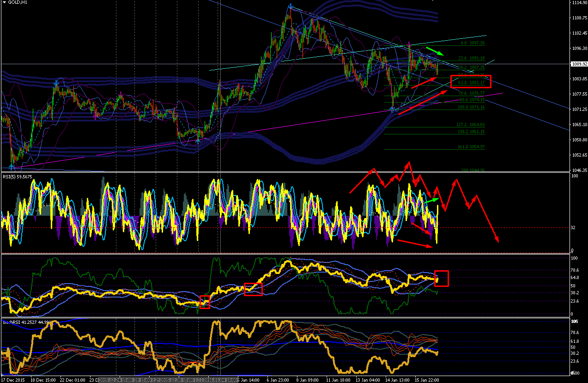Click the chart shift triangle beside GOLD,H1

(5, 2)
